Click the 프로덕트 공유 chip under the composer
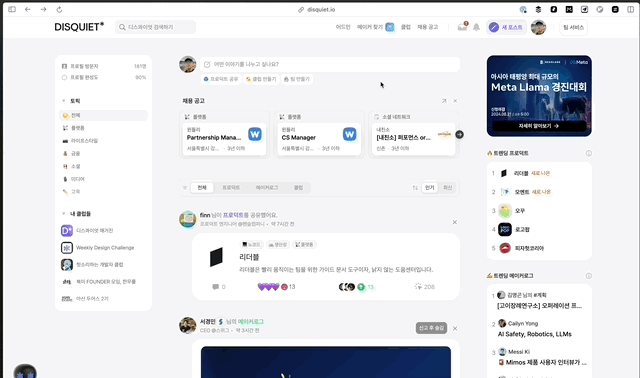640x378 pixels. coord(221,79)
